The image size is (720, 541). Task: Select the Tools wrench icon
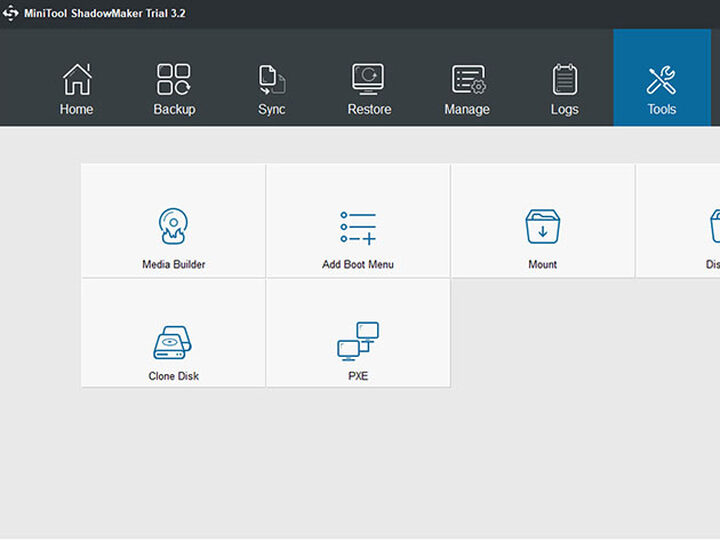tap(661, 79)
